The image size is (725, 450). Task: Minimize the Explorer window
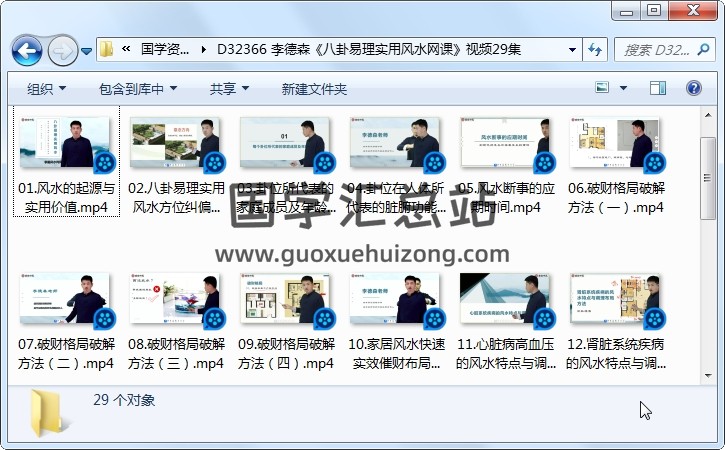(x=626, y=11)
